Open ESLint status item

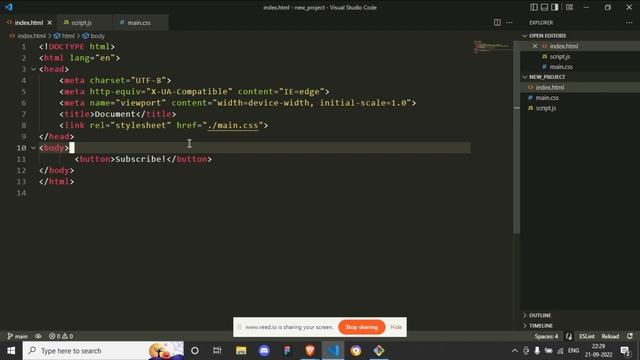pos(587,336)
